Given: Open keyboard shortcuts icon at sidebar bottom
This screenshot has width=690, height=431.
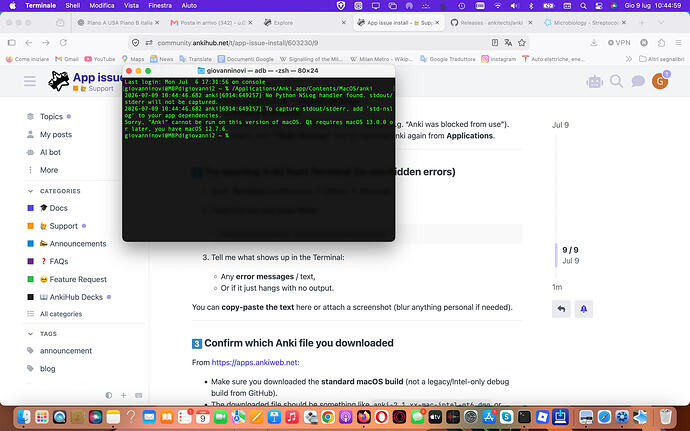Looking at the screenshot, I should click(x=139, y=395).
